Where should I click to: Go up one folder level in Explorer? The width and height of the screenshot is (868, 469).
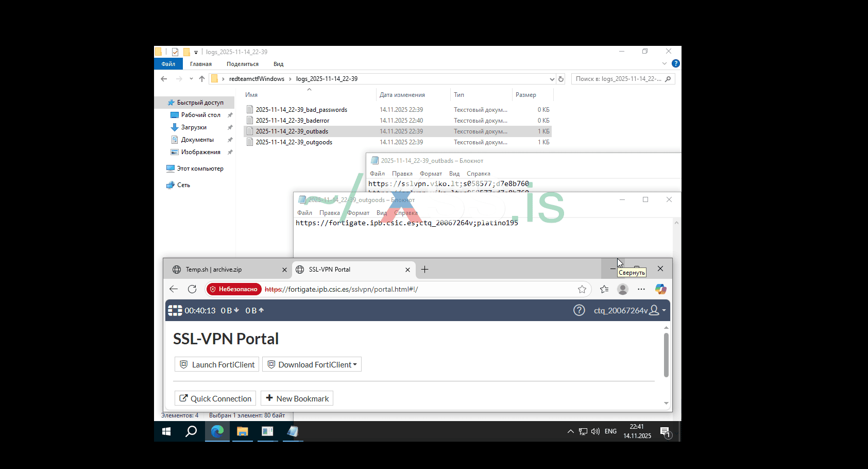coord(201,79)
